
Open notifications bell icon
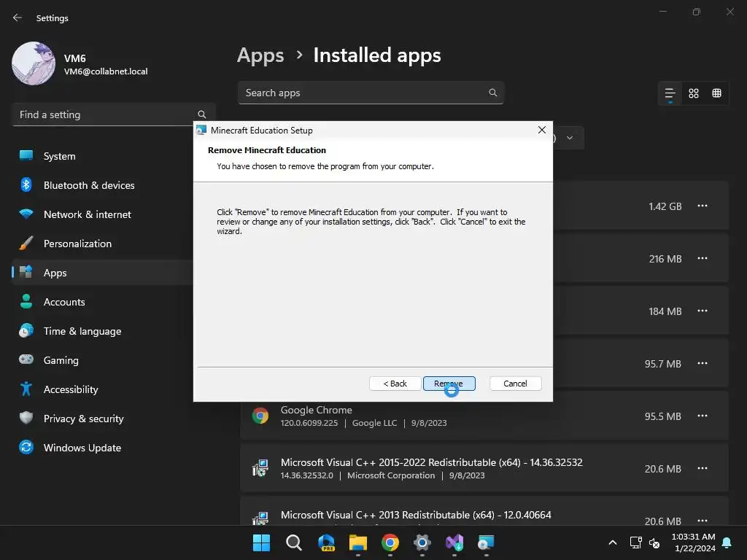[x=727, y=542]
